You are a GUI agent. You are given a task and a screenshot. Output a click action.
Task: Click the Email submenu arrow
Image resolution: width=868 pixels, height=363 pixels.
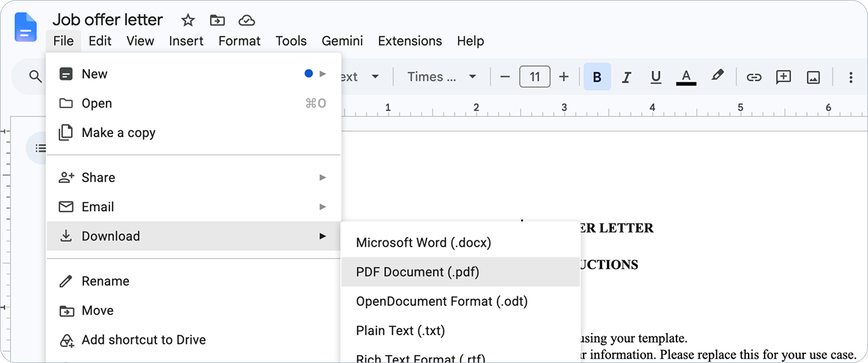[x=323, y=207]
